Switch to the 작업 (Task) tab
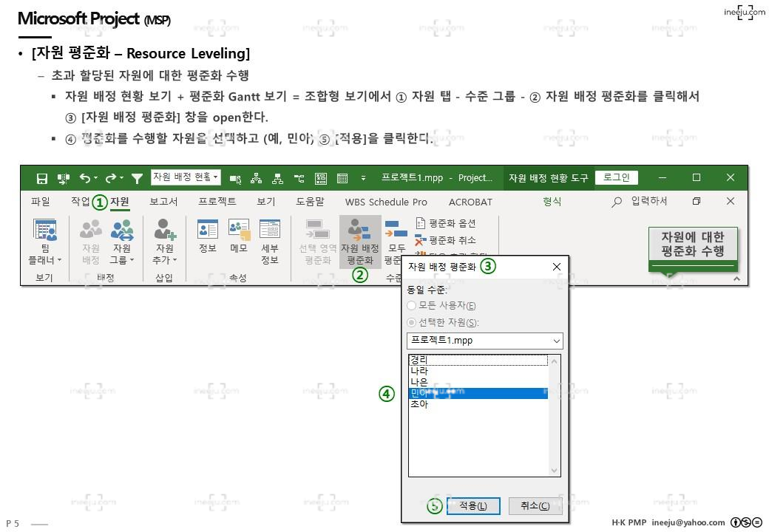 click(81, 202)
